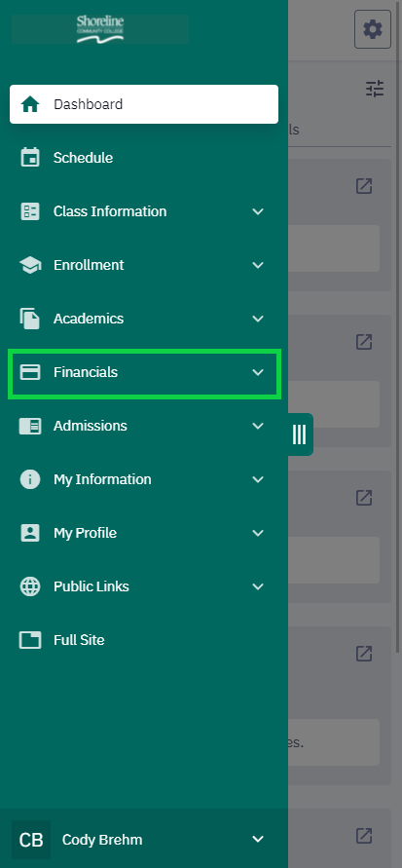This screenshot has height=868, width=402.
Task: Open the first card's external link icon
Action: tap(364, 186)
